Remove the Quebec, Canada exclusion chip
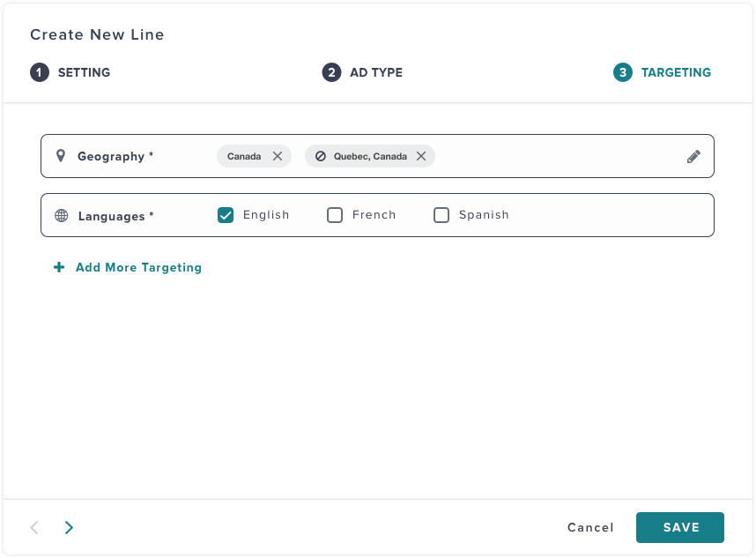This screenshot has width=756, height=558. 421,156
